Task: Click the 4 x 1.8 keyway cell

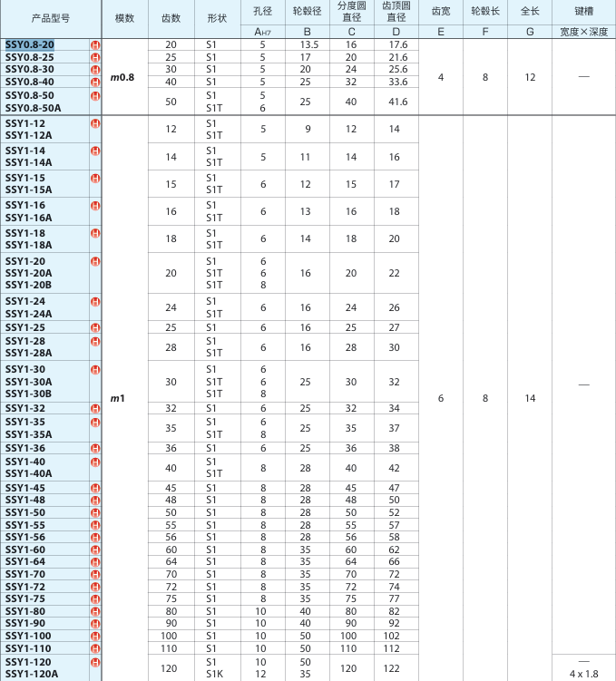Action: pyautogui.click(x=583, y=674)
